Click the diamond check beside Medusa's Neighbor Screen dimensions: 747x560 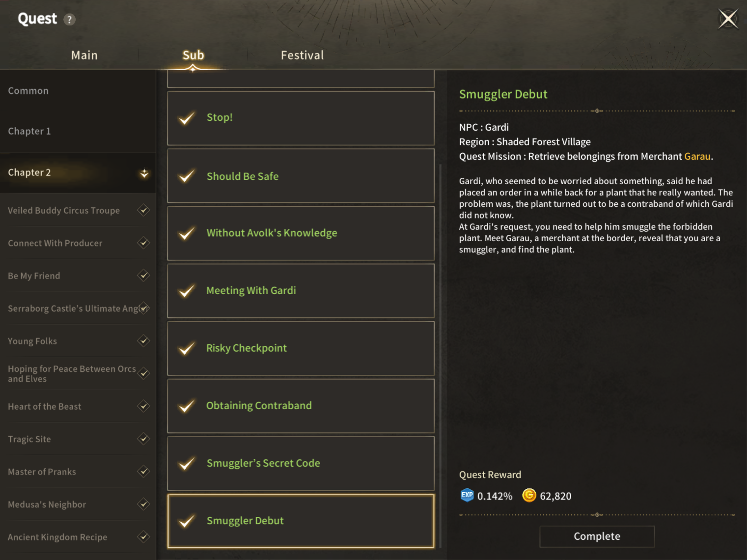[144, 504]
